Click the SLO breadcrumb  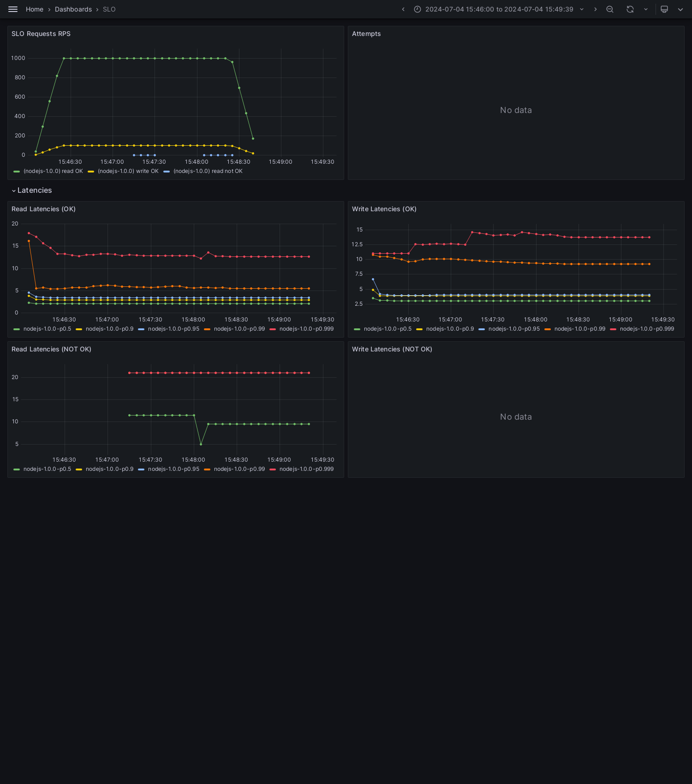coord(109,9)
